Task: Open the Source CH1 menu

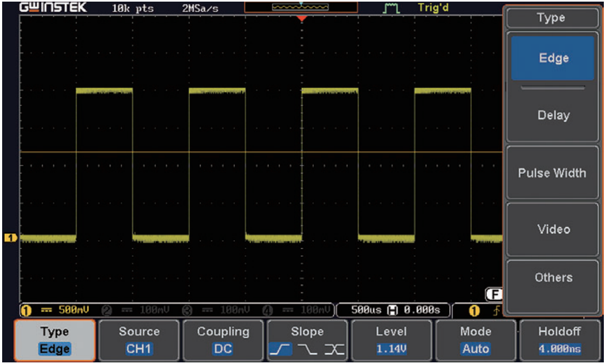Action: [139, 340]
